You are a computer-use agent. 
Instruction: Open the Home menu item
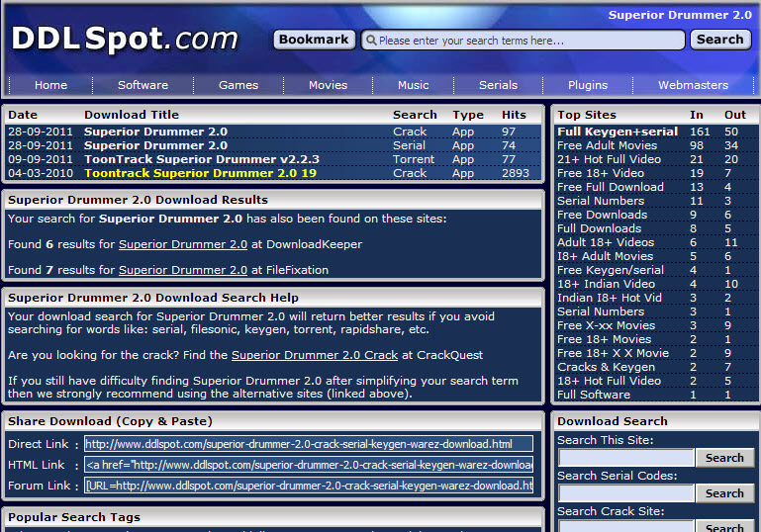point(50,85)
